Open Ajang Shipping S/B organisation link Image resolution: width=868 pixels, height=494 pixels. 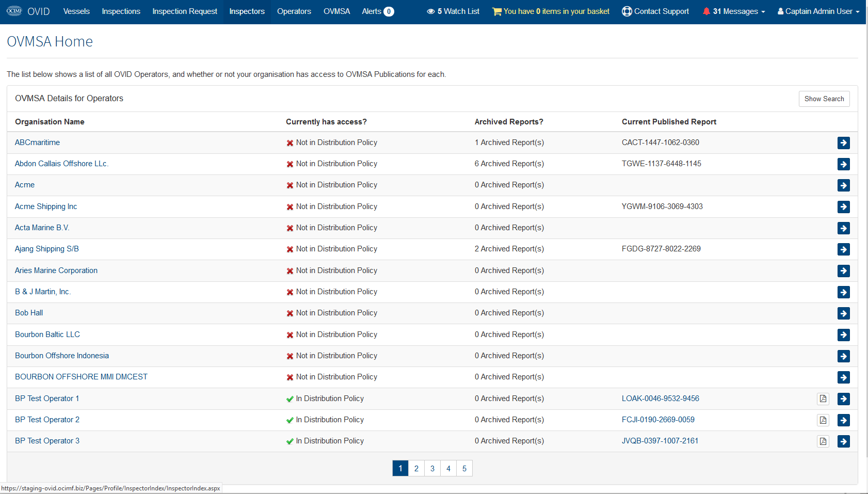point(47,249)
